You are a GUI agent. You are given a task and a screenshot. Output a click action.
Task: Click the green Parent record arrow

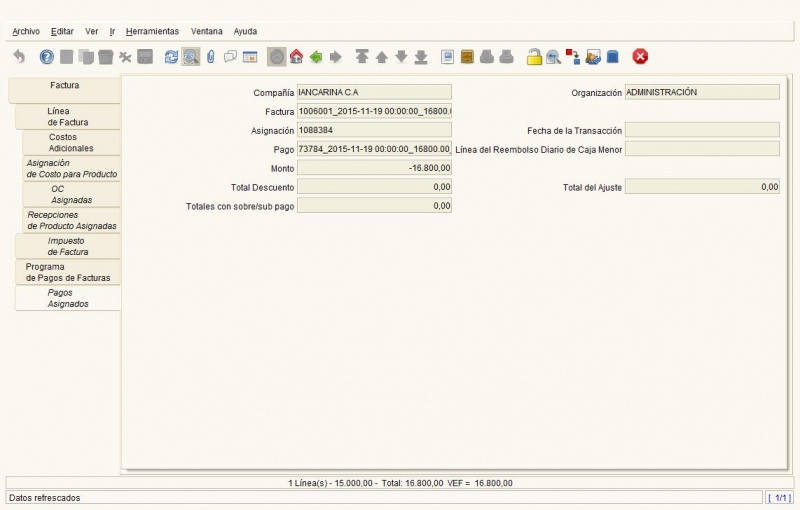(316, 57)
